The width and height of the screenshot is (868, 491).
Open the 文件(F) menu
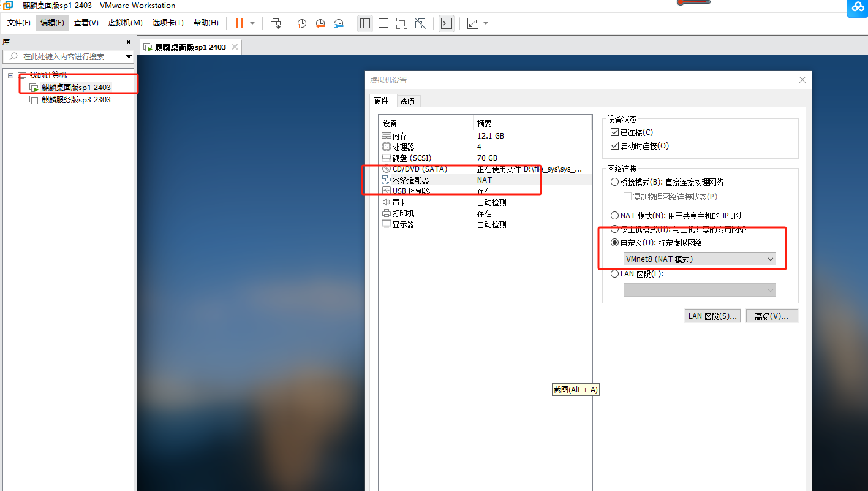(19, 23)
